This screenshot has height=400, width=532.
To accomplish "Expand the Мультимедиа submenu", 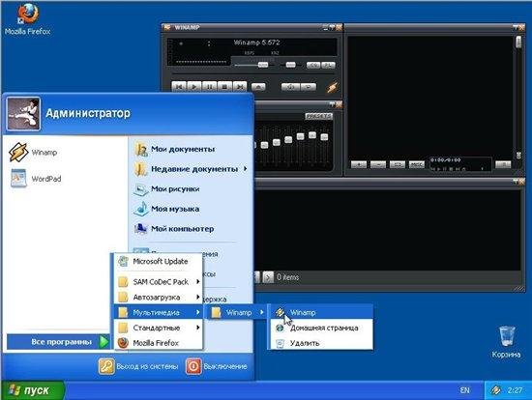I will 158,312.
